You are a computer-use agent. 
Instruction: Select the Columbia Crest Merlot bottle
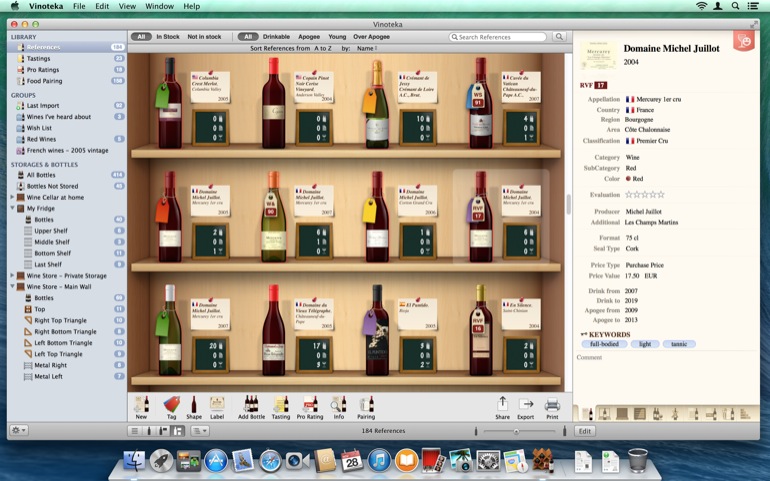(x=170, y=103)
